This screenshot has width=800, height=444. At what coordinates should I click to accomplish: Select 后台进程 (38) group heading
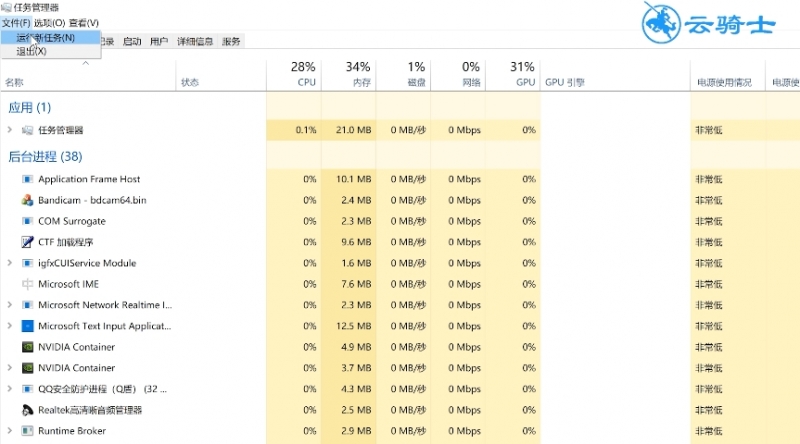45,156
